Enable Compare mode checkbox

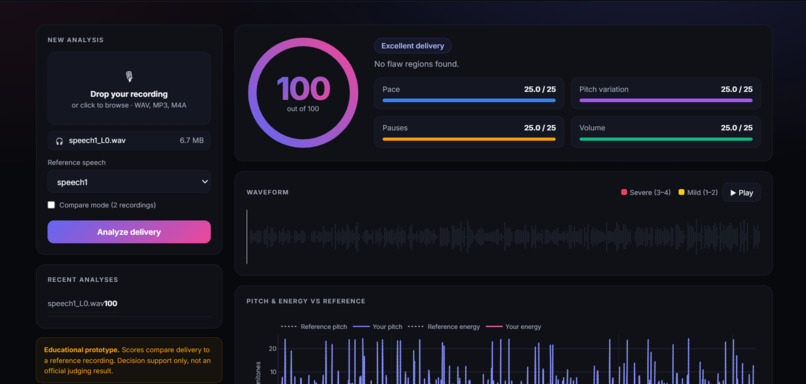(51, 205)
